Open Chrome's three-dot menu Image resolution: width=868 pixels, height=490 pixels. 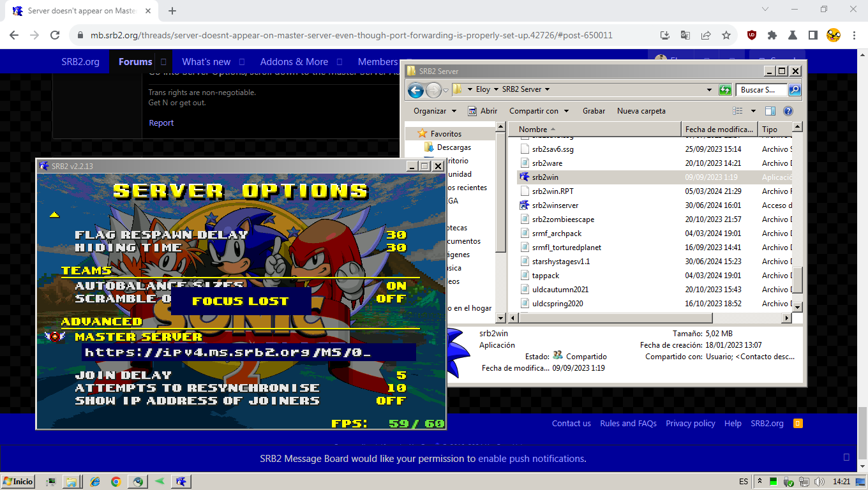click(854, 35)
